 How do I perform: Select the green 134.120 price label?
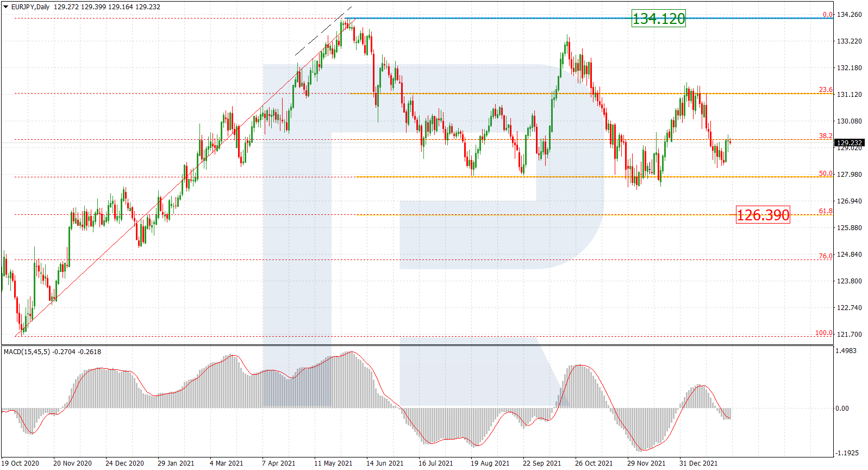(x=659, y=18)
